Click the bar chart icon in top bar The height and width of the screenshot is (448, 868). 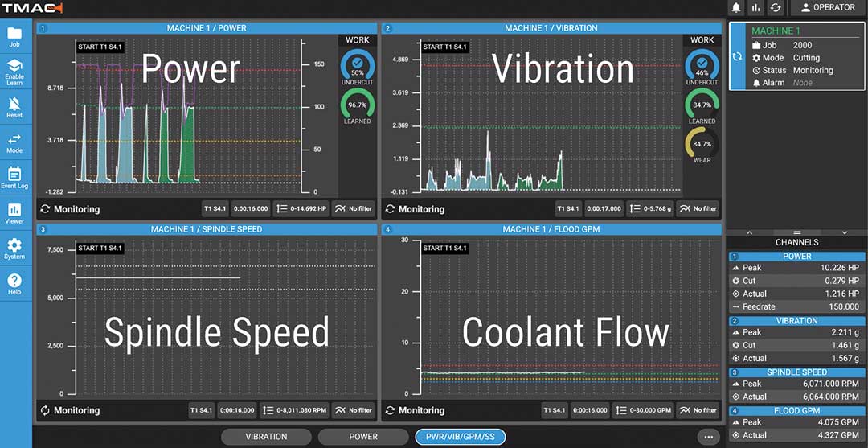(x=755, y=8)
